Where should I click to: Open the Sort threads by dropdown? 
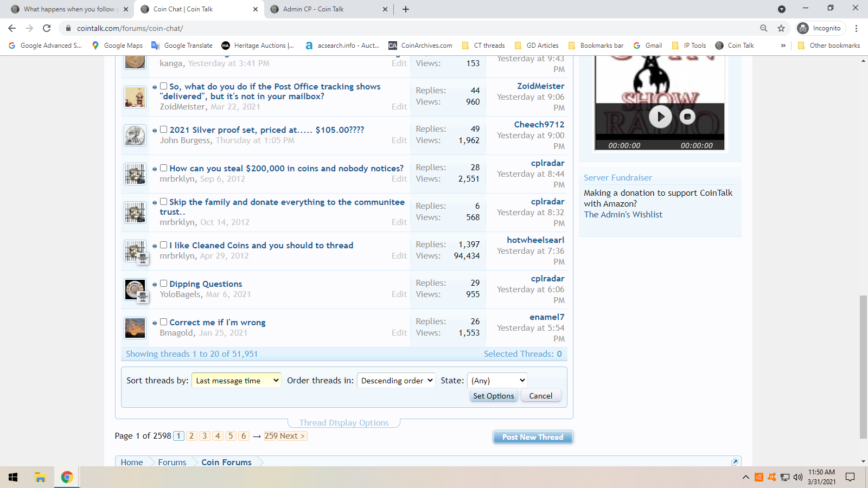tap(237, 381)
